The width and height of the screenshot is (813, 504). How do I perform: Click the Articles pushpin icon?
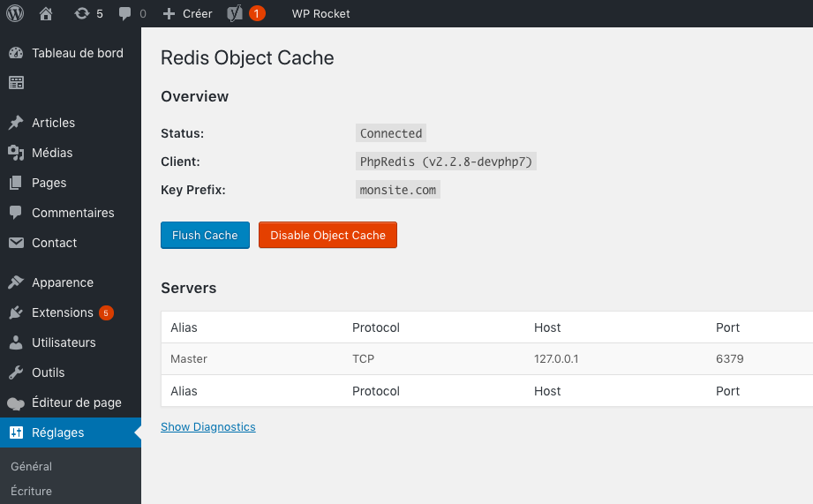click(16, 123)
